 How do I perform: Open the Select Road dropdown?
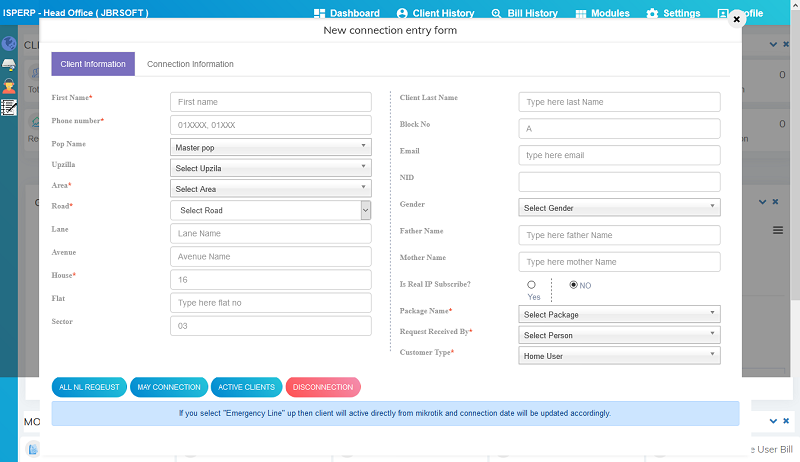coord(270,210)
